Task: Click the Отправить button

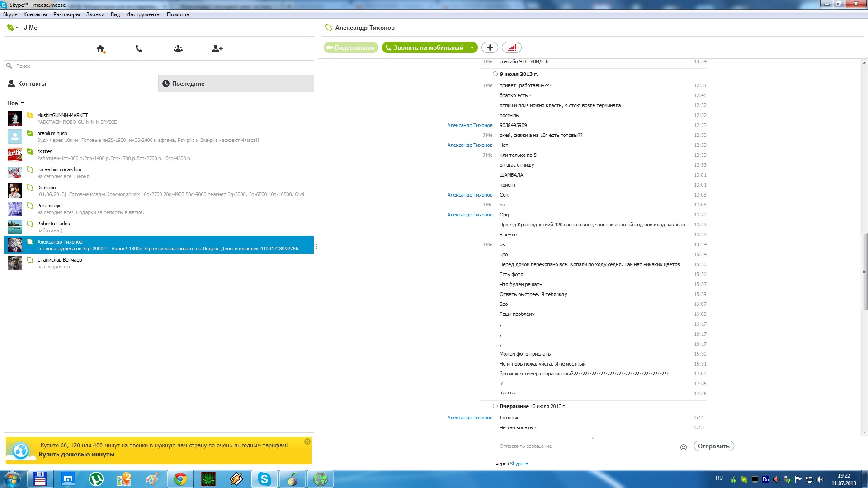Action: coord(713,446)
